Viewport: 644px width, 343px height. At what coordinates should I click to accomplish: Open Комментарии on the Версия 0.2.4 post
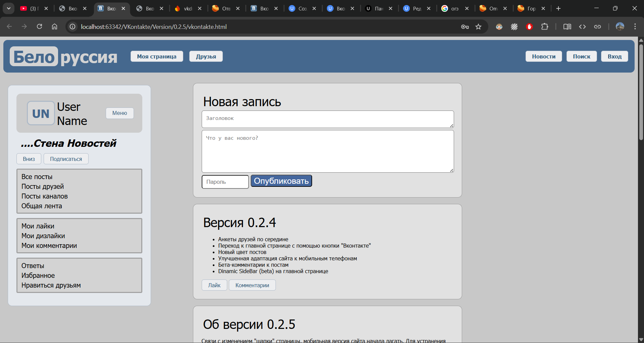(x=252, y=285)
